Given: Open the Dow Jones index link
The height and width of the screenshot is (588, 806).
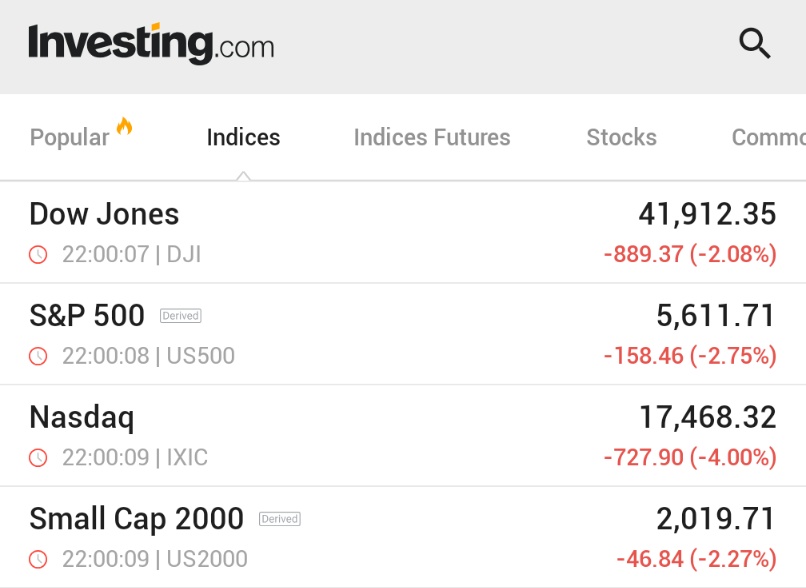Looking at the screenshot, I should [x=104, y=214].
